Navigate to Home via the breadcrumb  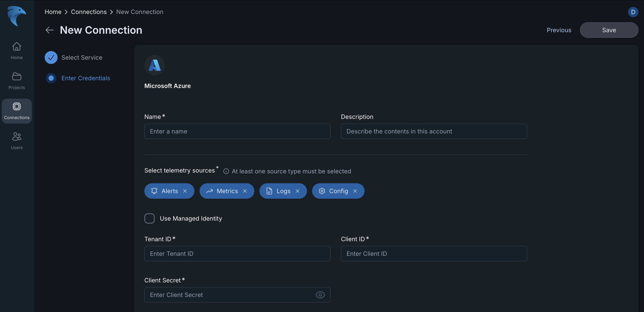pyautogui.click(x=53, y=12)
